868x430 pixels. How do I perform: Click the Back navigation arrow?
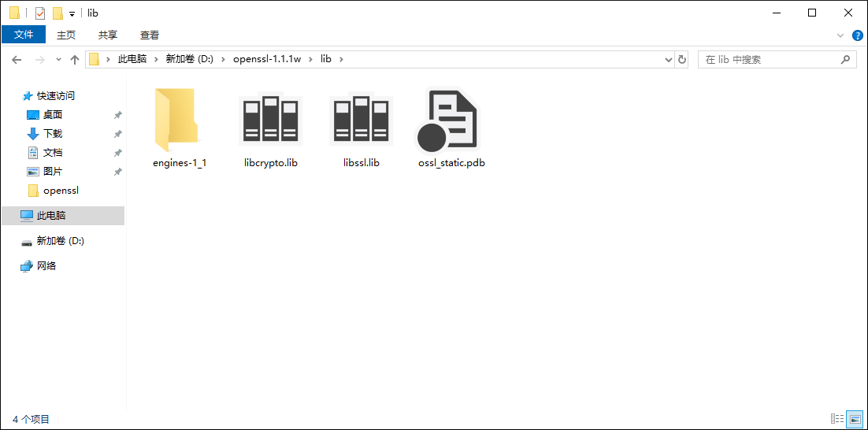[17, 60]
